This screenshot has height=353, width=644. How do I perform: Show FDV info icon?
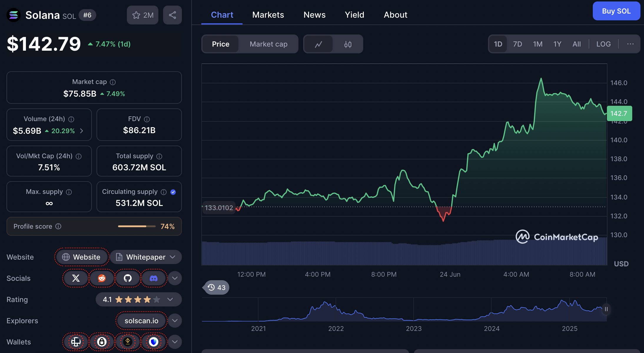click(x=147, y=119)
